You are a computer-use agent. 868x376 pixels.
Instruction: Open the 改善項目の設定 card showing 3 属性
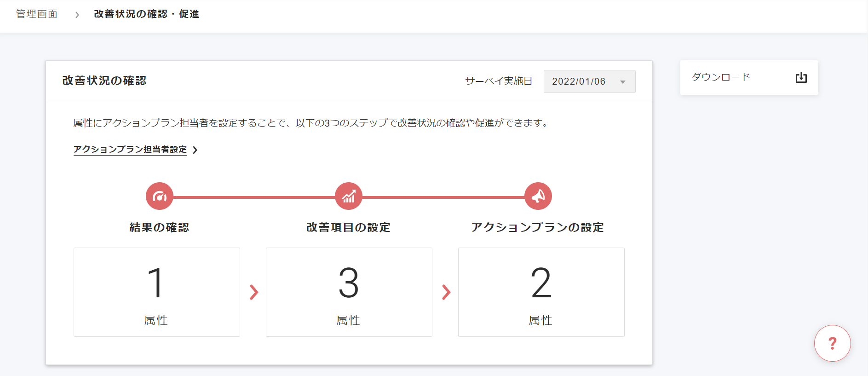point(349,292)
